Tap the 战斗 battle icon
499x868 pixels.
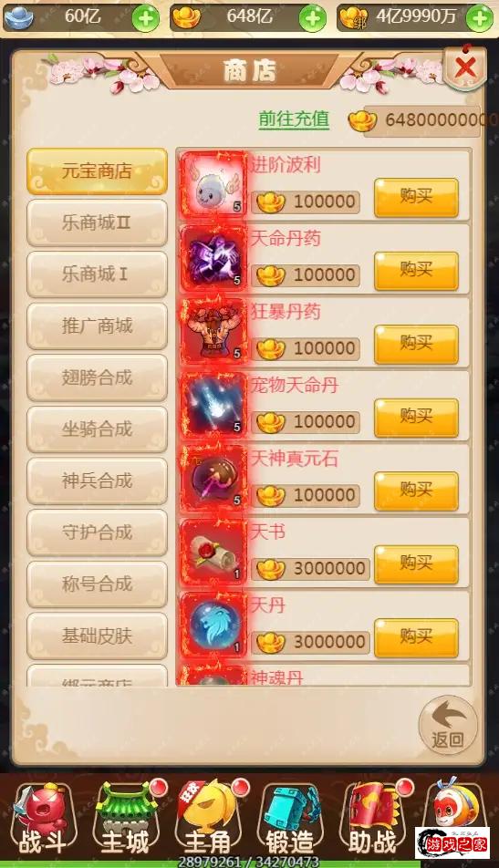pos(43,820)
